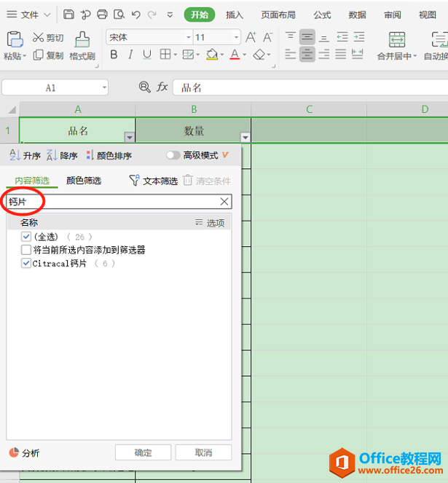448x483 pixels.
Task: Toggle the Advanced Mode switch
Action: pyautogui.click(x=173, y=155)
